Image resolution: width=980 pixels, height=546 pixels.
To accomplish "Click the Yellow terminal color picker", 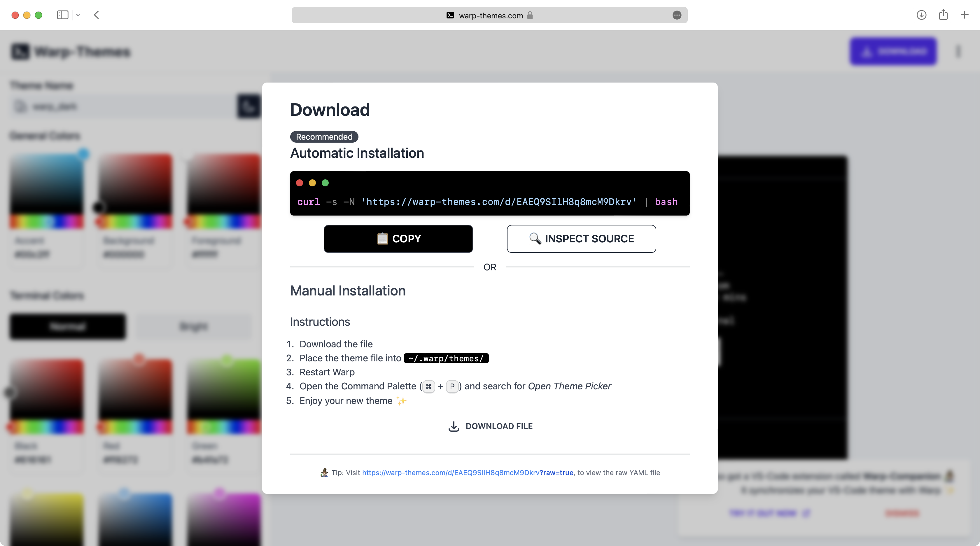I will 46,519.
